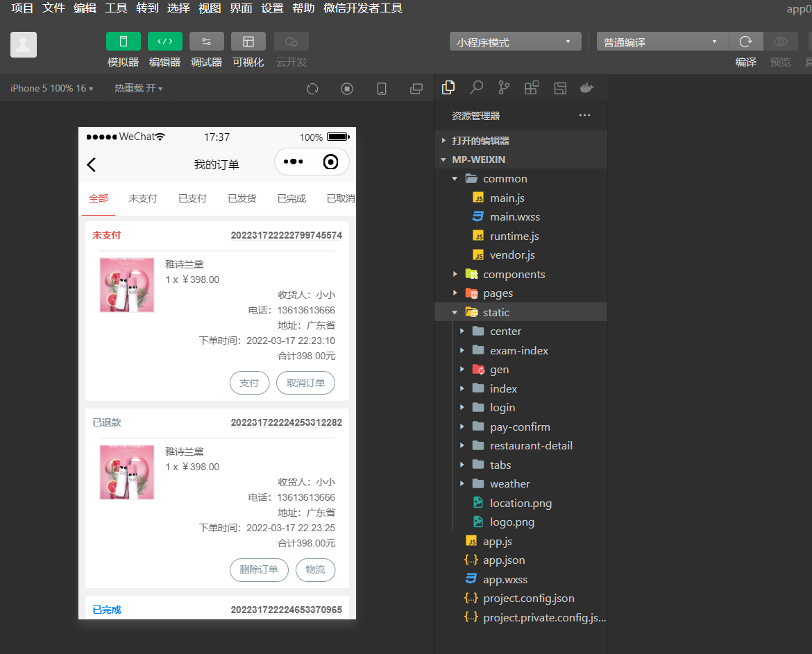Image resolution: width=812 pixels, height=654 pixels.
Task: Open the 热重载 开 hot reload dropdown
Action: 138,89
